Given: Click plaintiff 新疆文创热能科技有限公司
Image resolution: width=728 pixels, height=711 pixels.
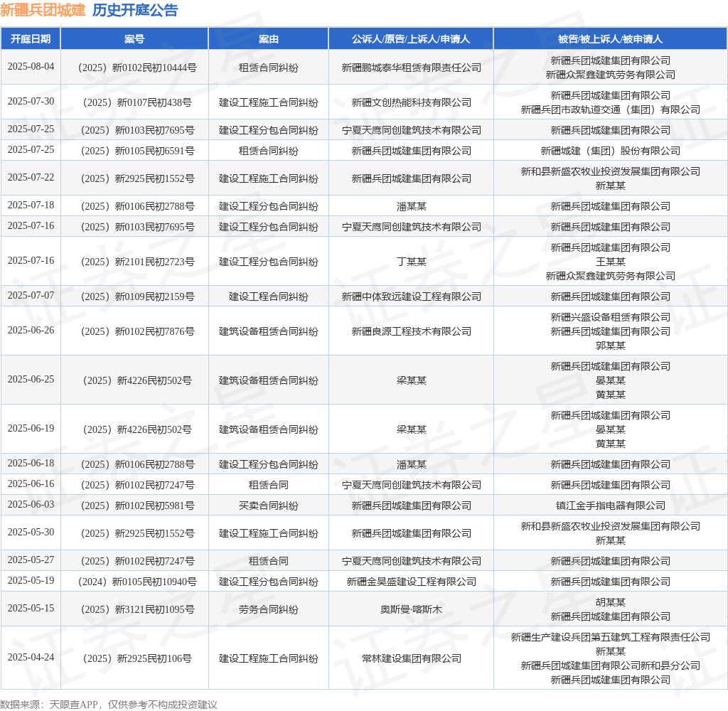Looking at the screenshot, I should (x=412, y=102).
